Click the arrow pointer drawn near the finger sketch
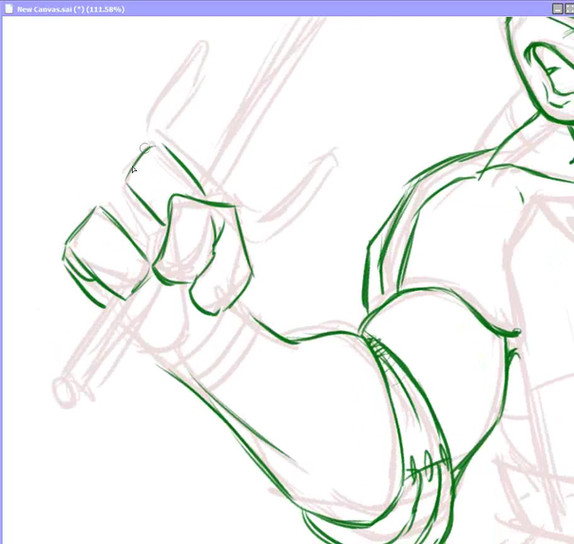 click(134, 169)
